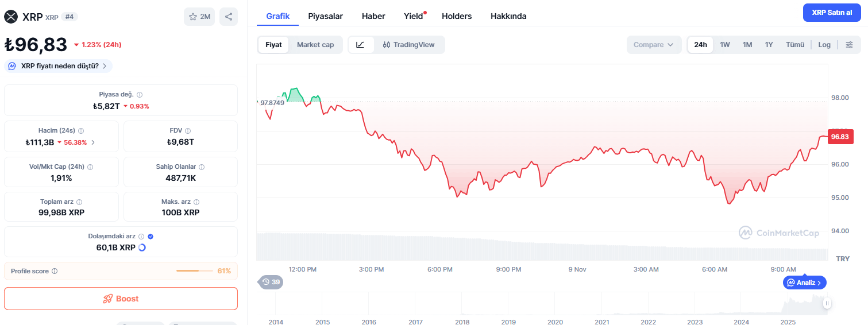The height and width of the screenshot is (325, 868).
Task: Click the 99,98B XRP total supply value
Action: pyautogui.click(x=61, y=212)
